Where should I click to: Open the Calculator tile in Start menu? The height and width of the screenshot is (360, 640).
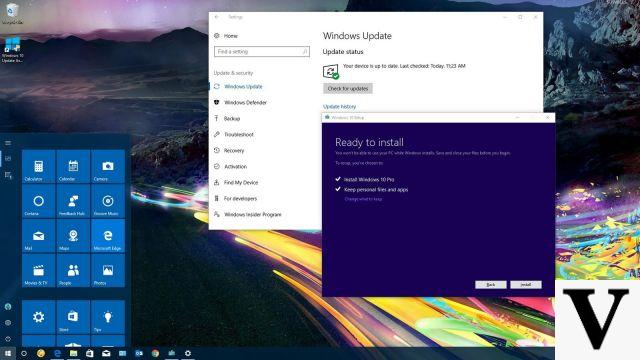38,167
